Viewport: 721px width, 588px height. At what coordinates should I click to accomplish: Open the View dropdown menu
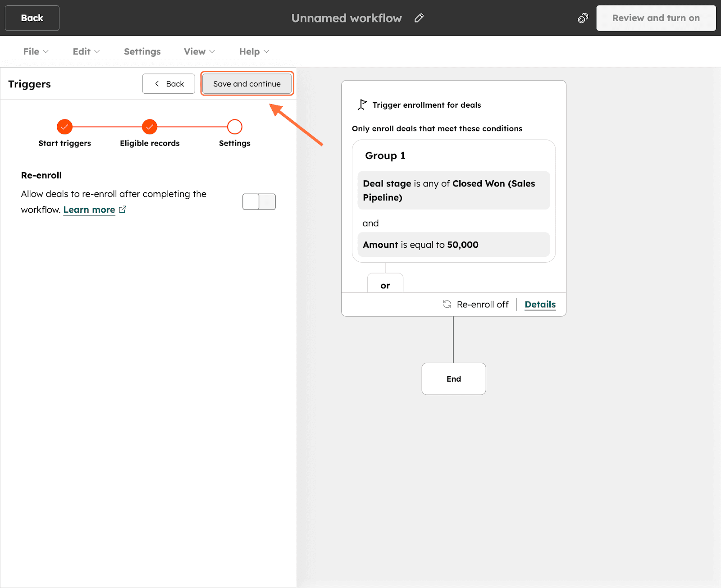[199, 51]
